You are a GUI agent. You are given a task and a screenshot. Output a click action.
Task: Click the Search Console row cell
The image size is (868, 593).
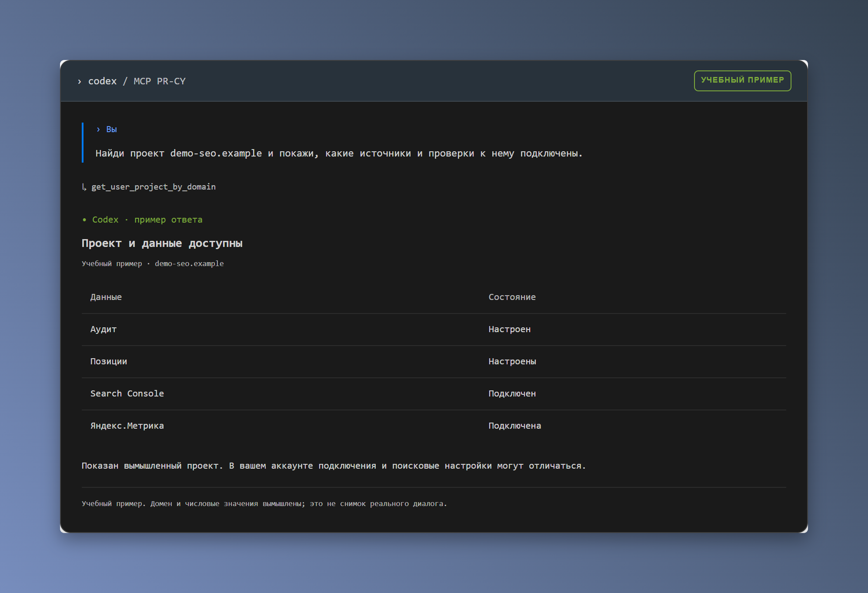(x=127, y=394)
